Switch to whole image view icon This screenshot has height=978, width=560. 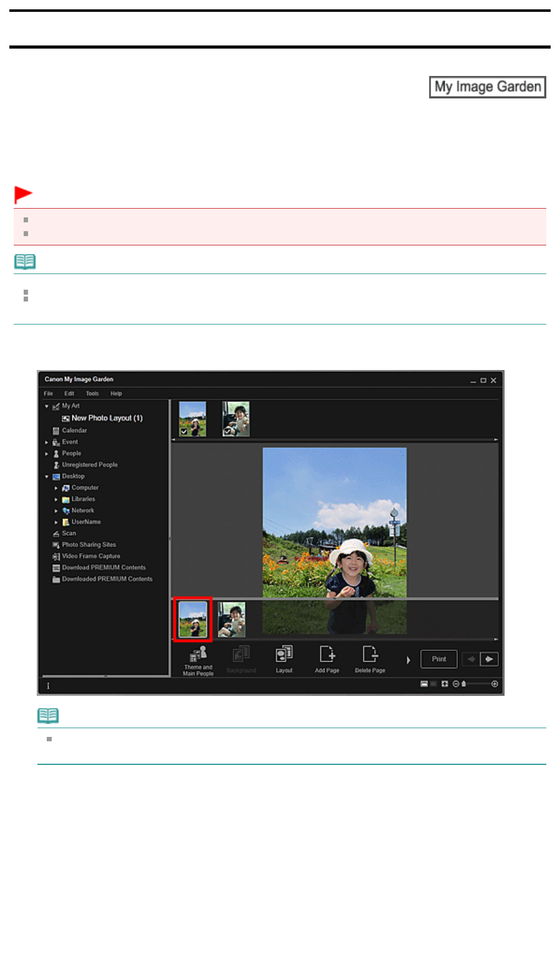pos(445,684)
